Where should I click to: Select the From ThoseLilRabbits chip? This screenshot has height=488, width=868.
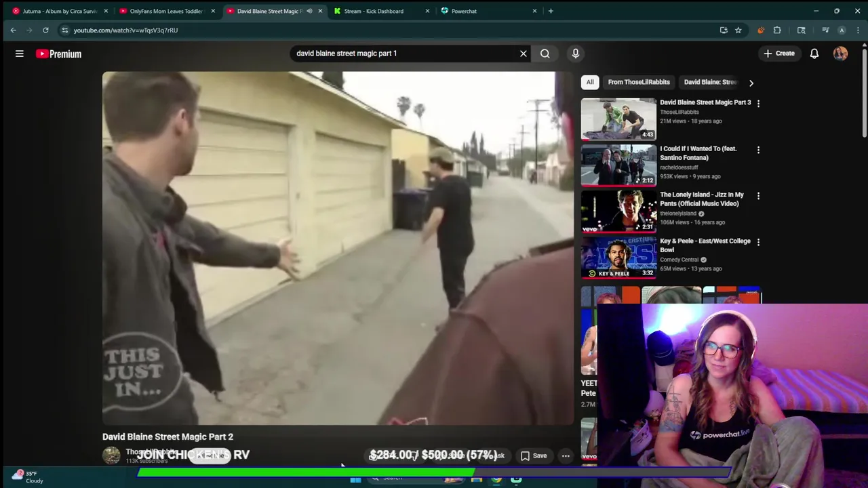(639, 82)
